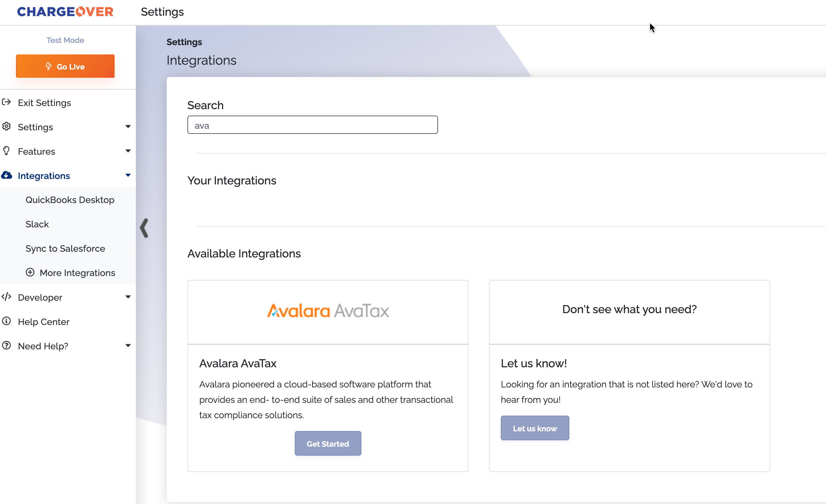Click the Developer code brackets icon
The height and width of the screenshot is (504, 826).
6,297
